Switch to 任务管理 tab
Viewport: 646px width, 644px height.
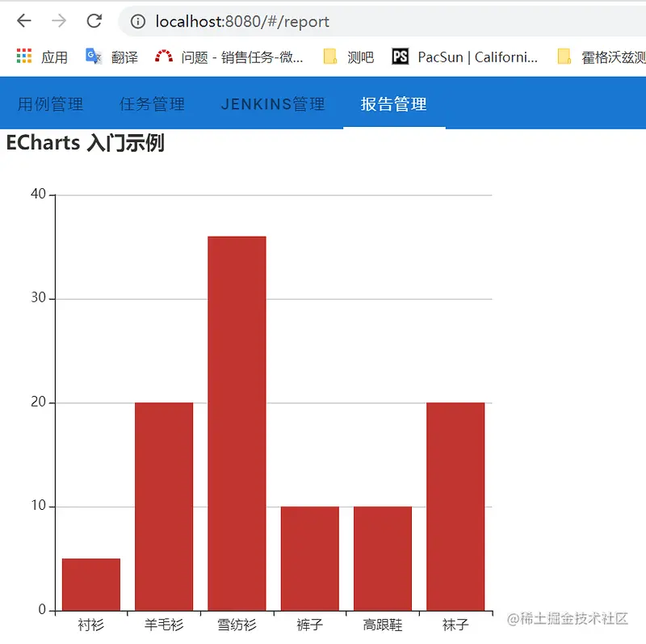coord(152,104)
